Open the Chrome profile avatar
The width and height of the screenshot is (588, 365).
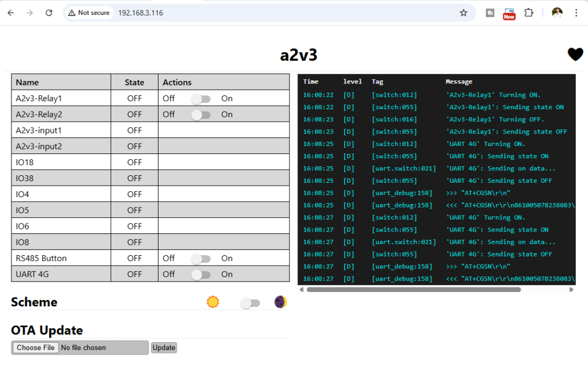point(556,13)
